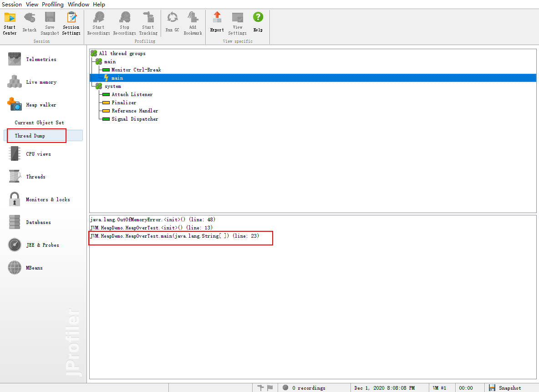
Task: Open the Session menu
Action: coord(12,5)
